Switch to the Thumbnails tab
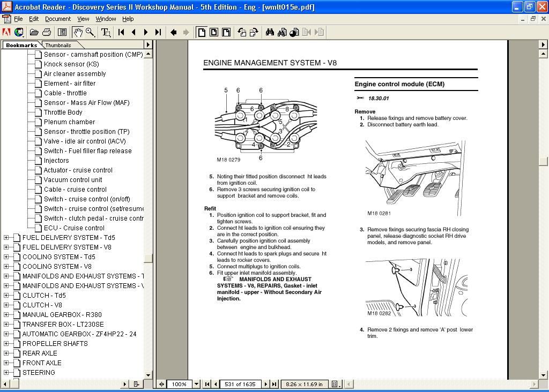This screenshot has width=549, height=392. 58,45
